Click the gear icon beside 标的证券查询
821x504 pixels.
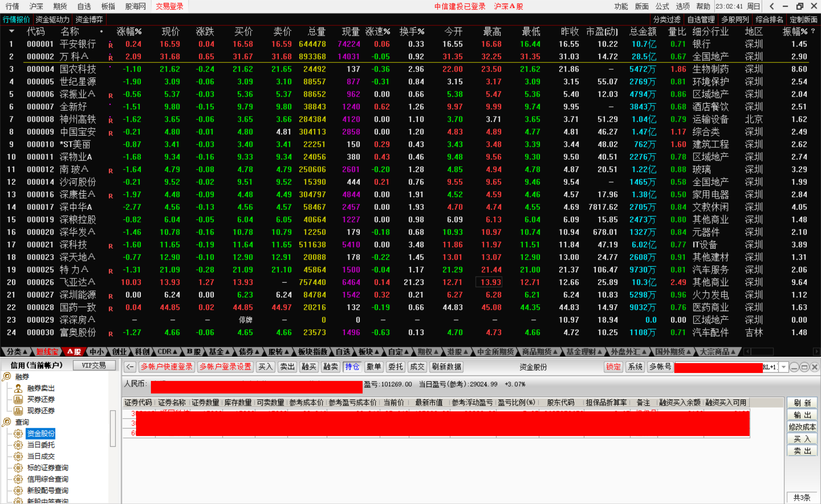pyautogui.click(x=18, y=468)
